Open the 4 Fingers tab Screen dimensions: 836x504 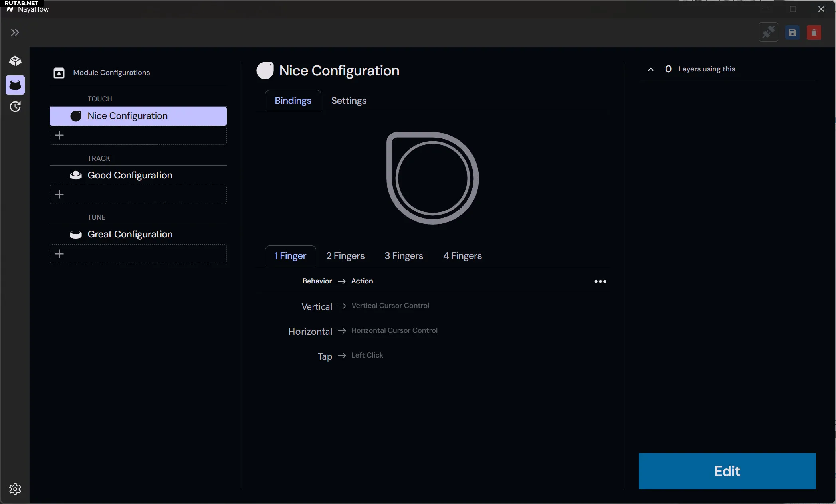coord(462,256)
